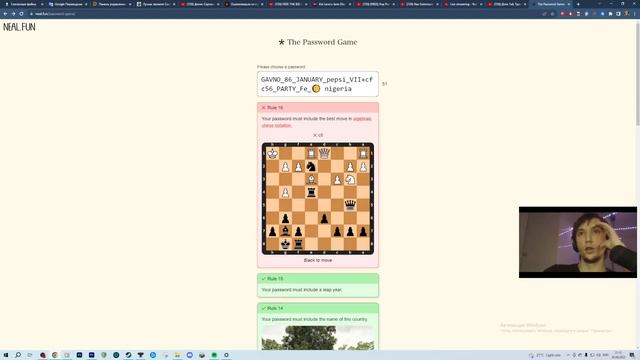Screen dimensions: 640x360
Task: Follow the algebraic chess notation link
Action: pyautogui.click(x=317, y=122)
